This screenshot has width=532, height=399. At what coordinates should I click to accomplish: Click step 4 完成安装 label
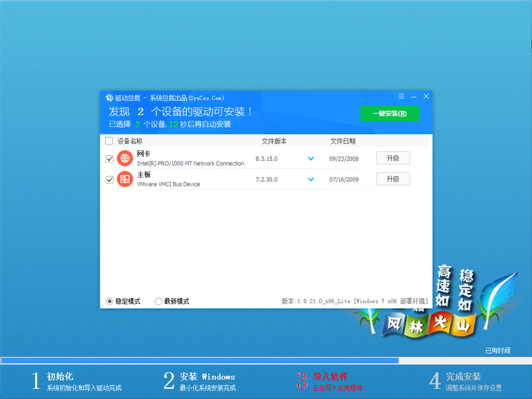coord(463,376)
